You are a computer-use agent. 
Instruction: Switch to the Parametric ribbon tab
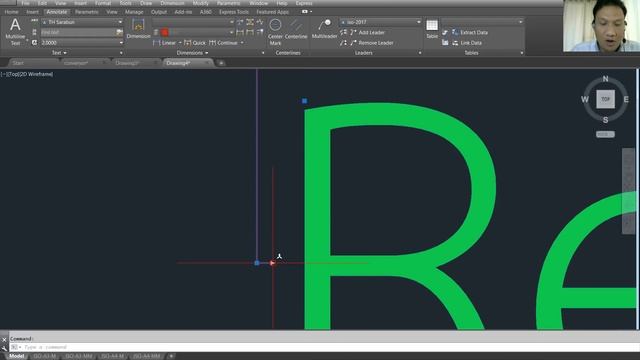coord(87,12)
